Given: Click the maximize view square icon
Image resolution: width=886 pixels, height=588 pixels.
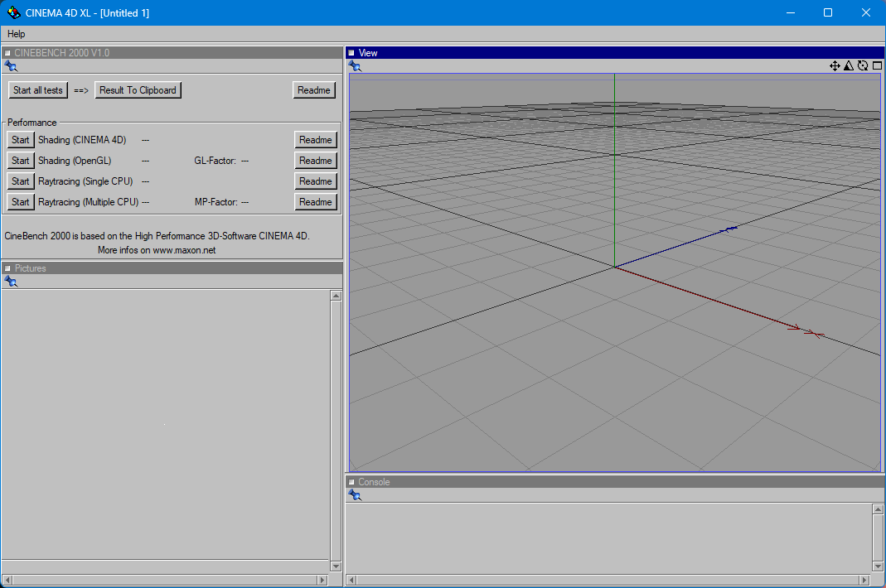Looking at the screenshot, I should [x=877, y=66].
